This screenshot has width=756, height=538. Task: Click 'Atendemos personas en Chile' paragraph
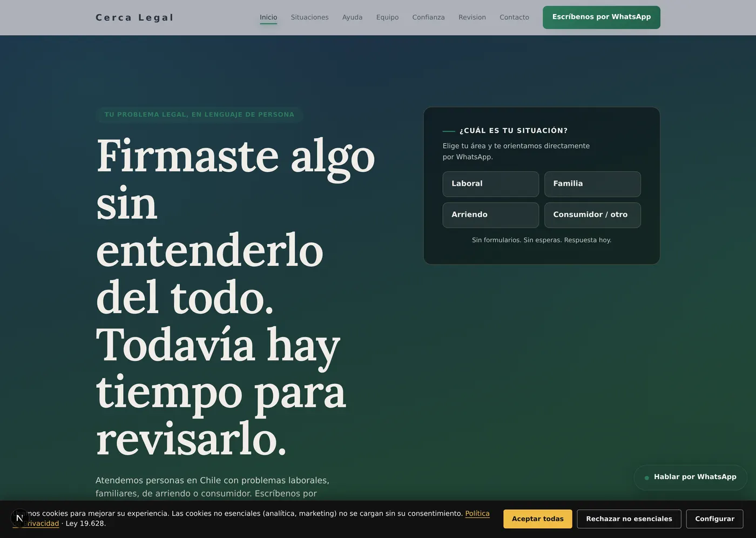[x=213, y=487]
